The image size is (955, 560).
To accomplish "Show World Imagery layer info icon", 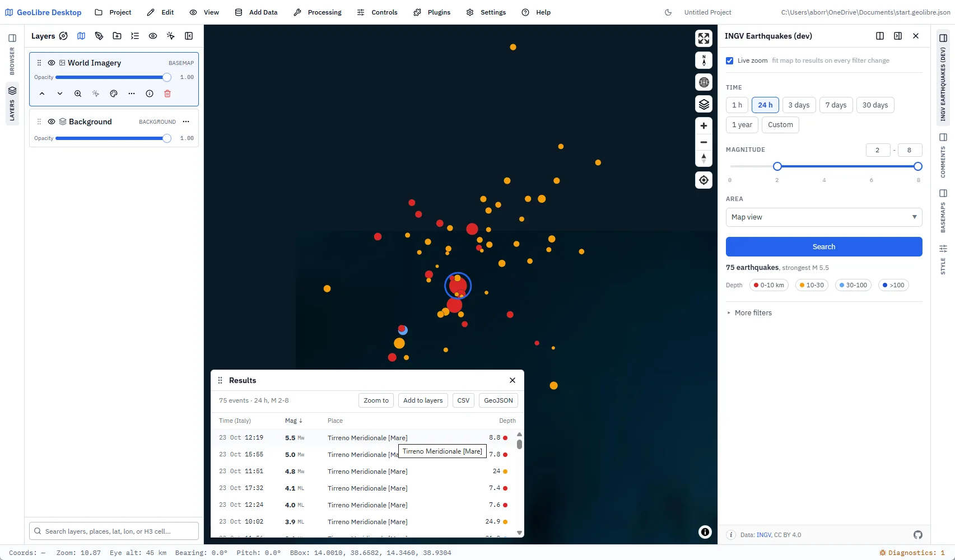I will pos(150,94).
